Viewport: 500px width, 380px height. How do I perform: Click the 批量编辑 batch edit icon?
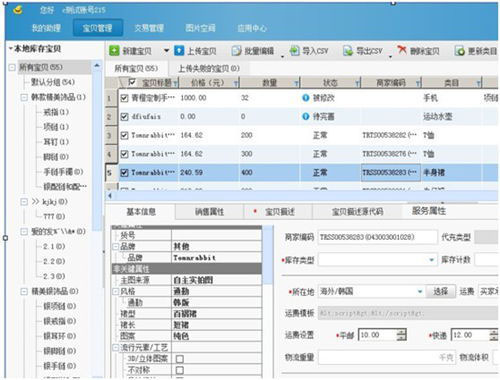coord(236,51)
